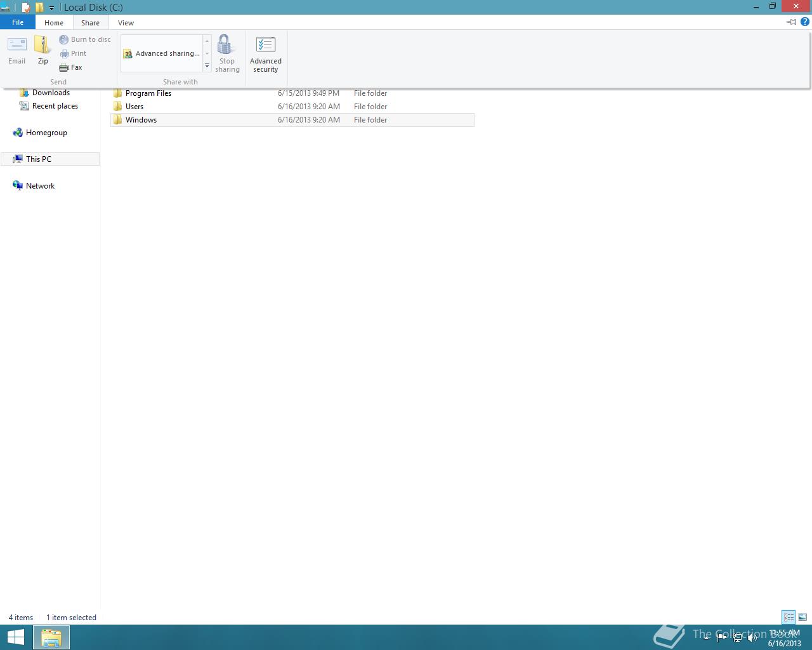Image resolution: width=812 pixels, height=650 pixels.
Task: Click '1 item selected' status text
Action: pos(71,618)
